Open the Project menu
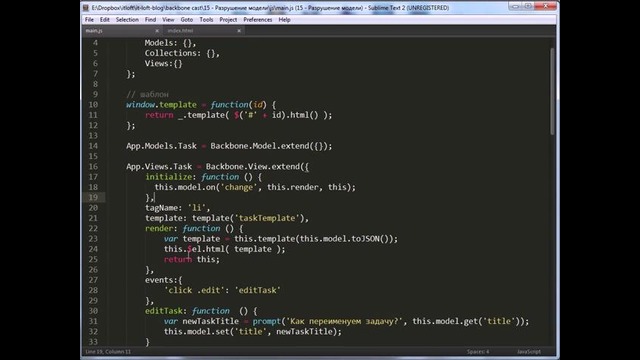640x360 pixels. [x=228, y=20]
